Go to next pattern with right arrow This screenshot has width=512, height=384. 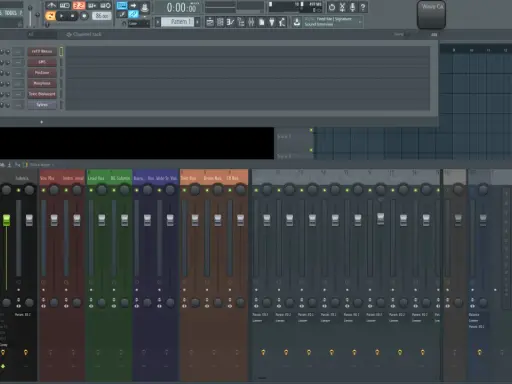tap(197, 22)
